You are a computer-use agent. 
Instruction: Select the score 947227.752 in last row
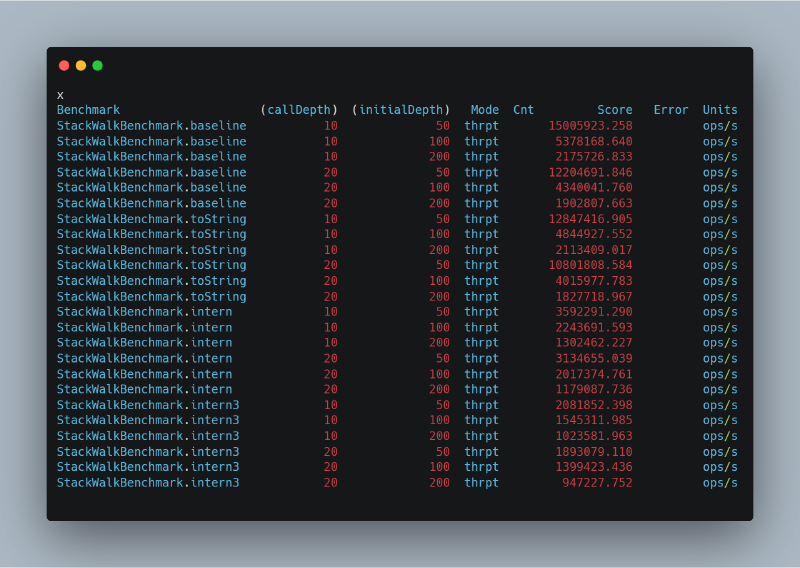click(597, 483)
